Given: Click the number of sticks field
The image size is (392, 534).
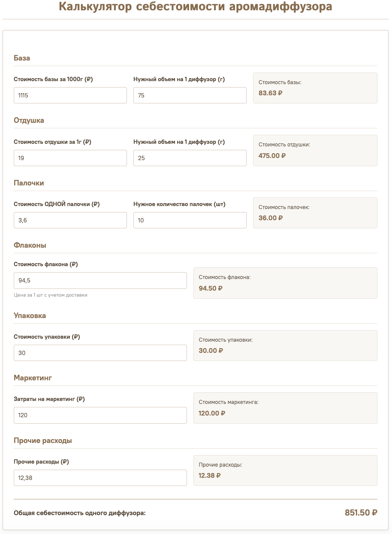Looking at the screenshot, I should point(190,220).
